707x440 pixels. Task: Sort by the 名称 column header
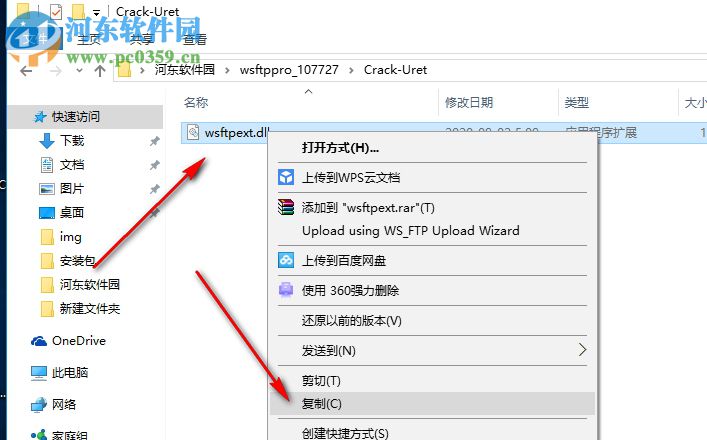(x=196, y=102)
